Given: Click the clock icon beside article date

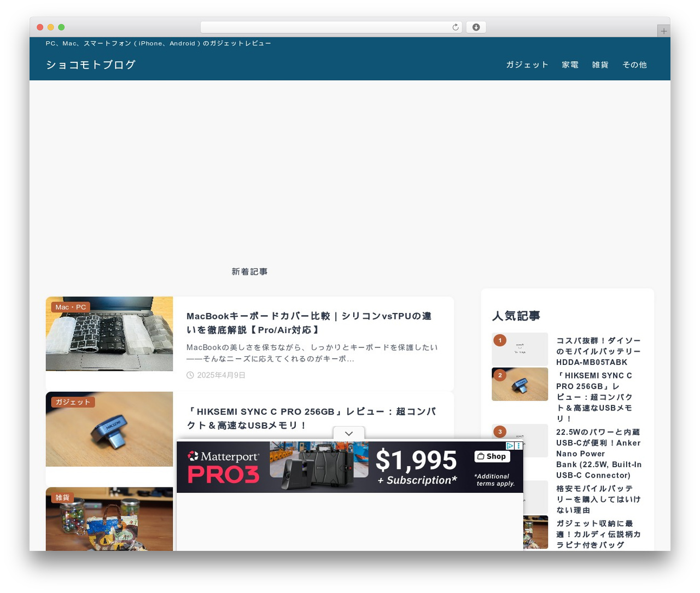Looking at the screenshot, I should click(x=190, y=375).
